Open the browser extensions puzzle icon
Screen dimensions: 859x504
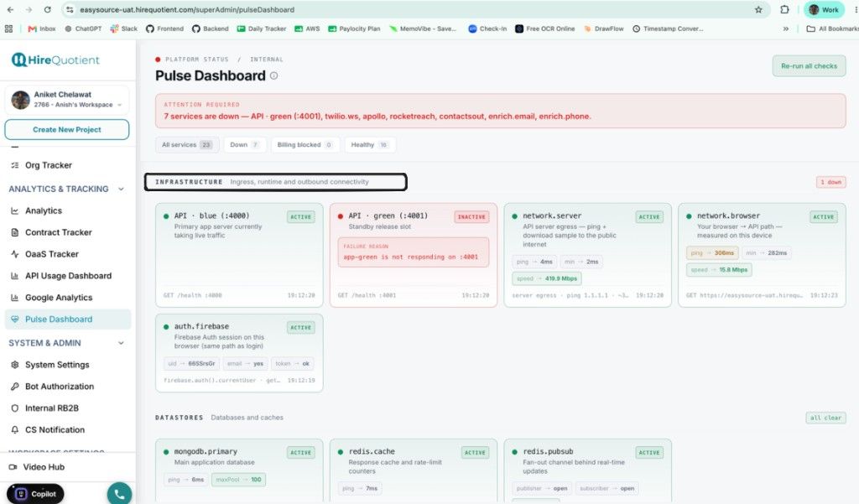(784, 9)
